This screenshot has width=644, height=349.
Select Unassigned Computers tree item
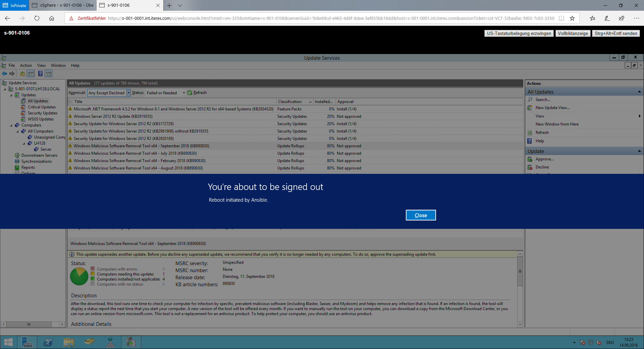point(49,138)
